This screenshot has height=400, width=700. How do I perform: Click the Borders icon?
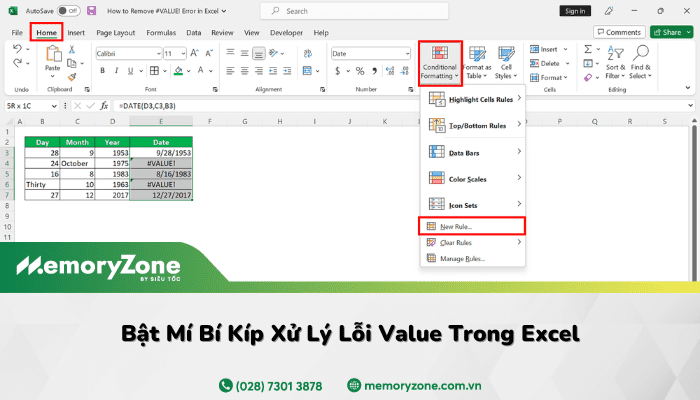154,71
